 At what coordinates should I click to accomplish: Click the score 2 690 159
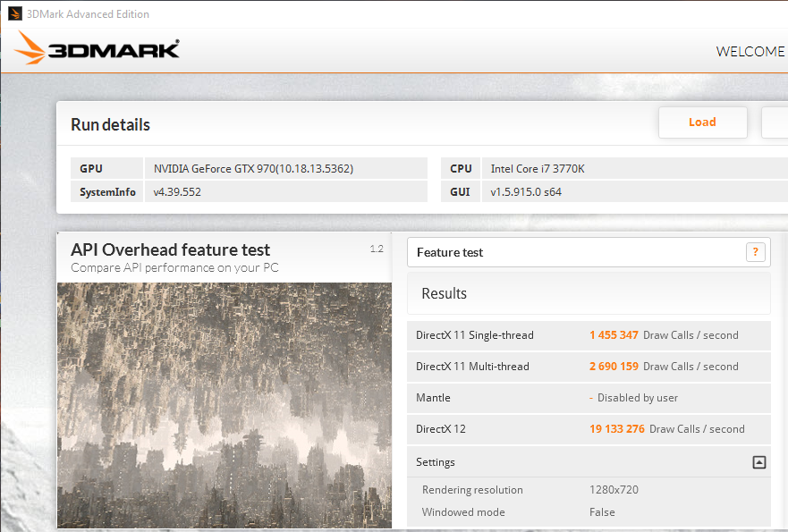point(614,367)
